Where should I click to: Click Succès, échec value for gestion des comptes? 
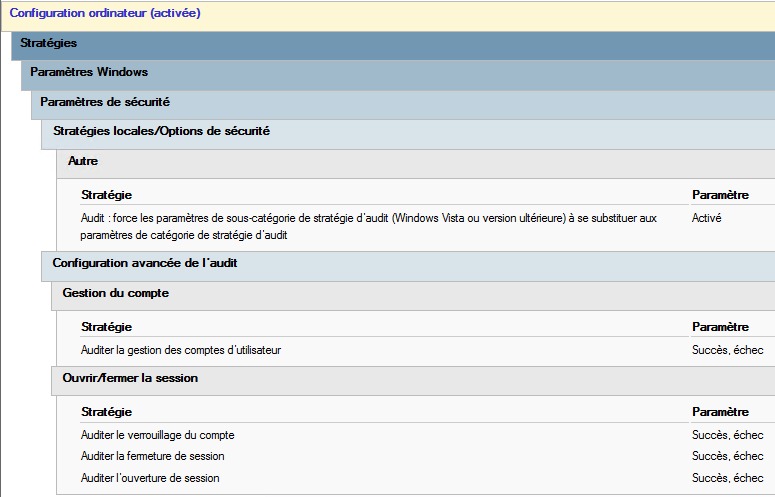tap(728, 350)
